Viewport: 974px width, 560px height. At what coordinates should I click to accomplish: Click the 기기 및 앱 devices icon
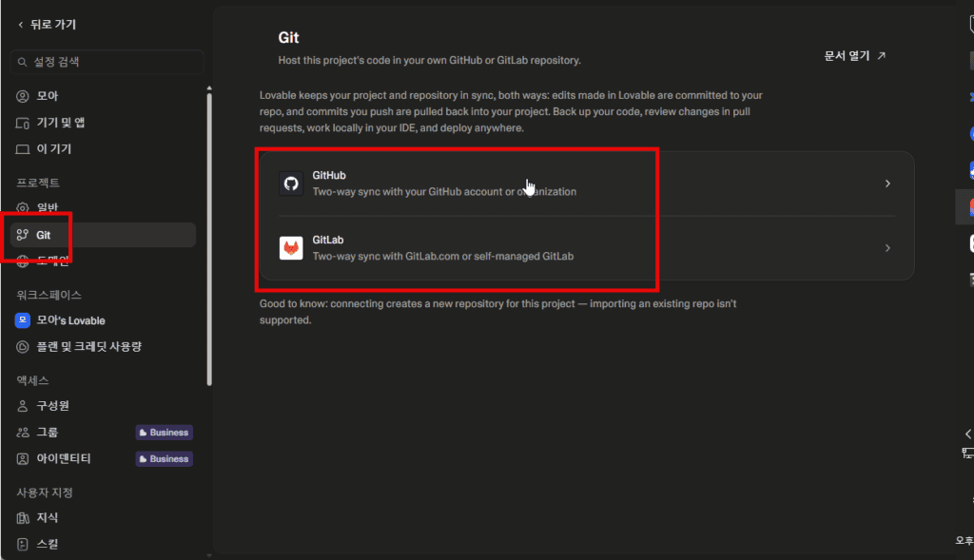[x=23, y=123]
